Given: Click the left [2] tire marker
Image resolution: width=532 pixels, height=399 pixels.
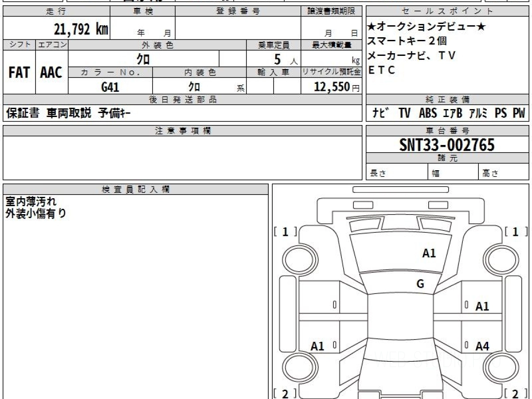Looking at the screenshot, I should coord(286,393).
